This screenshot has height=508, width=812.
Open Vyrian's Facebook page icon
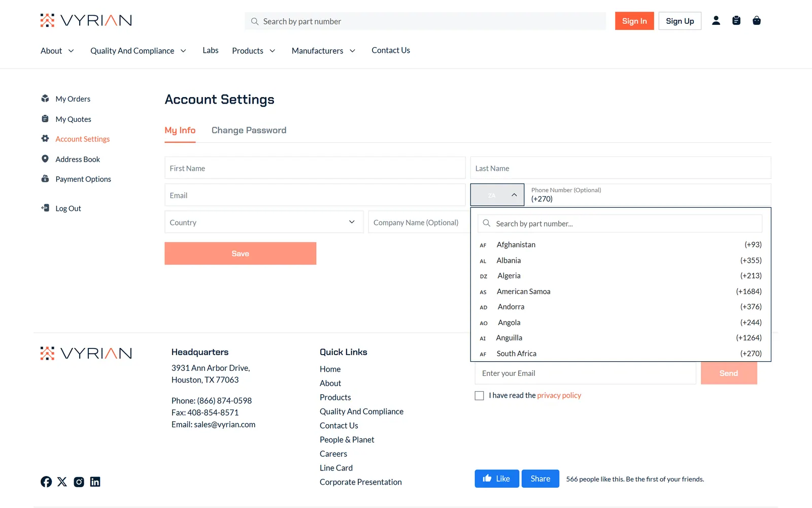pyautogui.click(x=46, y=482)
